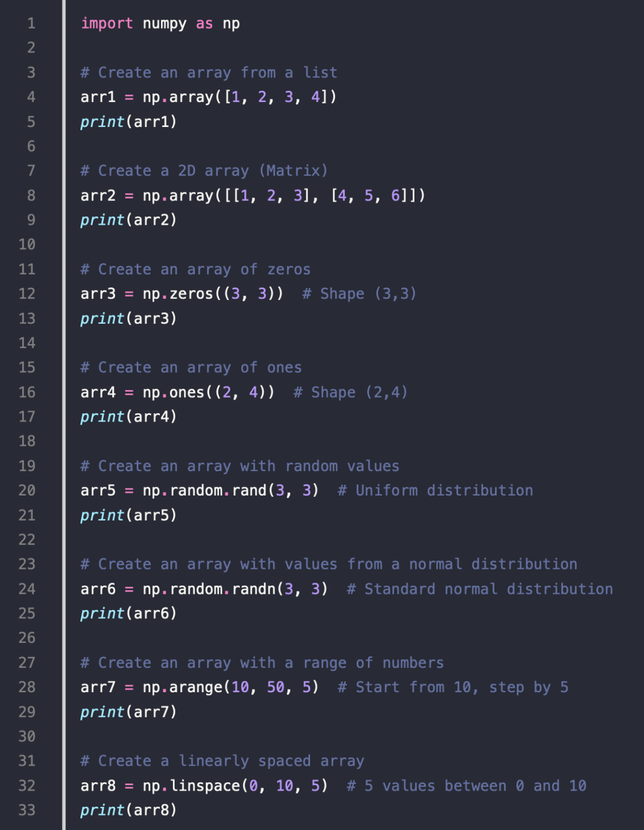Click np.random.randn call on line 24
644x830 pixels.
pos(236,589)
